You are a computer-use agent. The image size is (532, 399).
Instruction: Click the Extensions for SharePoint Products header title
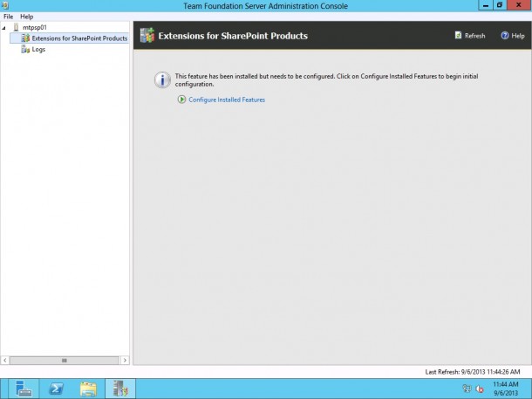[233, 36]
